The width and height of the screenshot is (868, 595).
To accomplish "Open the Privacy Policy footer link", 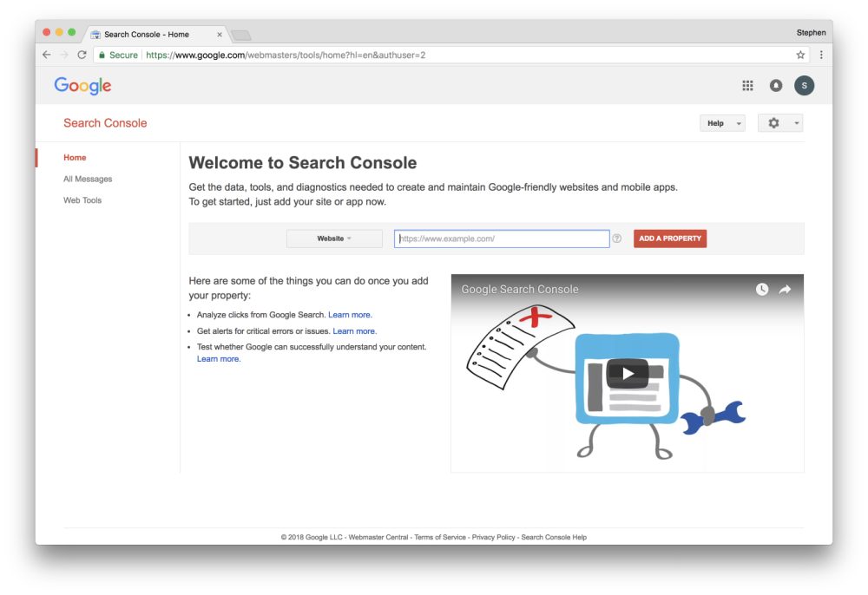I will tap(493, 537).
